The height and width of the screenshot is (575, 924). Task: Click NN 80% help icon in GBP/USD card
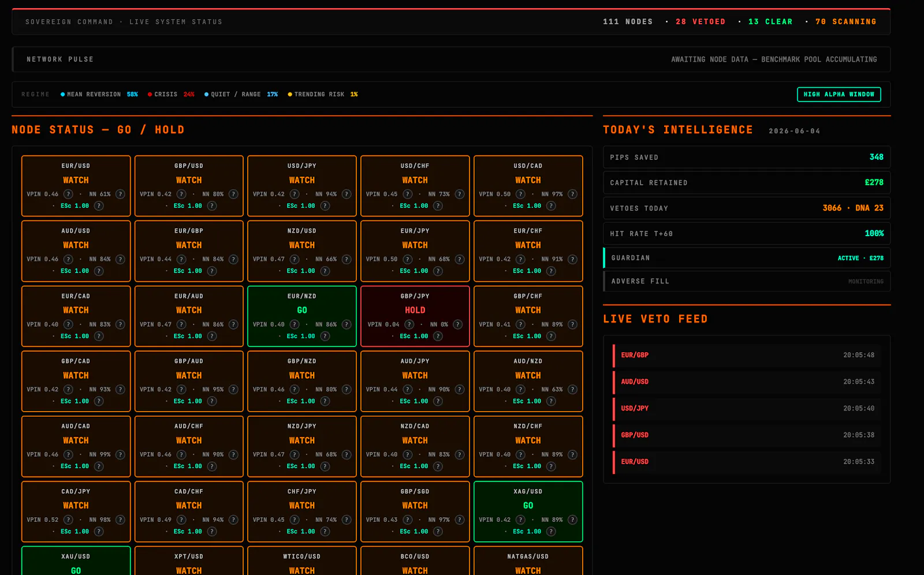[233, 194]
